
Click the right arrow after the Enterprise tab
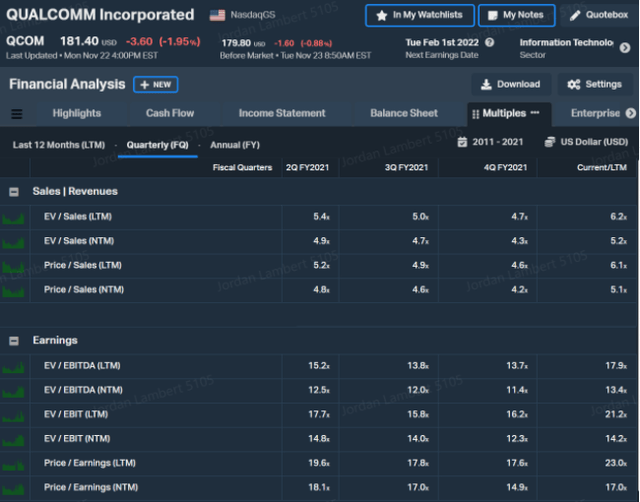pos(631,113)
